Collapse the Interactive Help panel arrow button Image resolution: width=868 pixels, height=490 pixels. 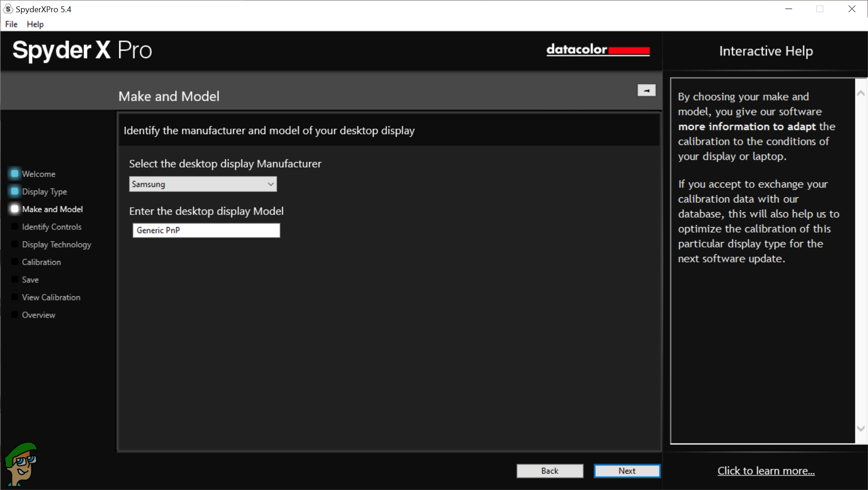coord(646,90)
